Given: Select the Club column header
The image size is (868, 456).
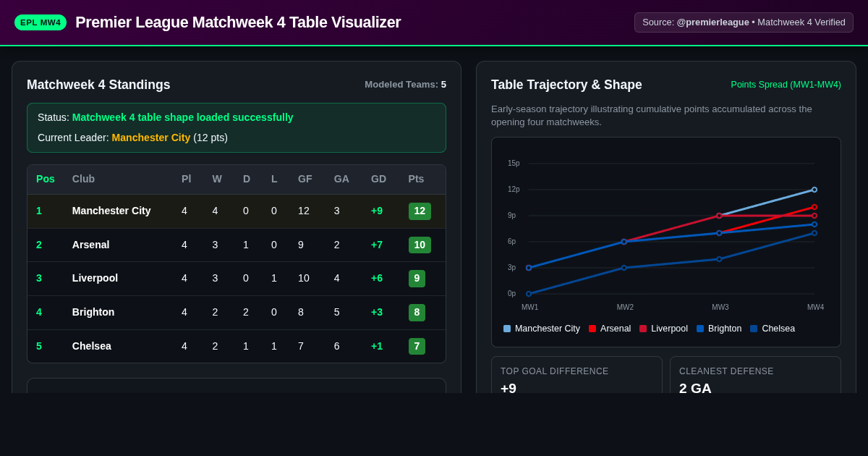Looking at the screenshot, I should point(83,179).
